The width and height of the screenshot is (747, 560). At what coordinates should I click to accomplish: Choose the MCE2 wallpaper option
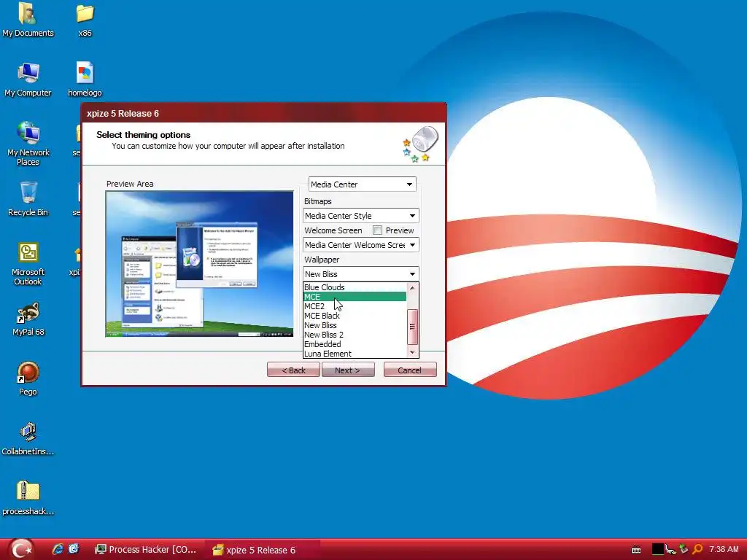click(355, 306)
